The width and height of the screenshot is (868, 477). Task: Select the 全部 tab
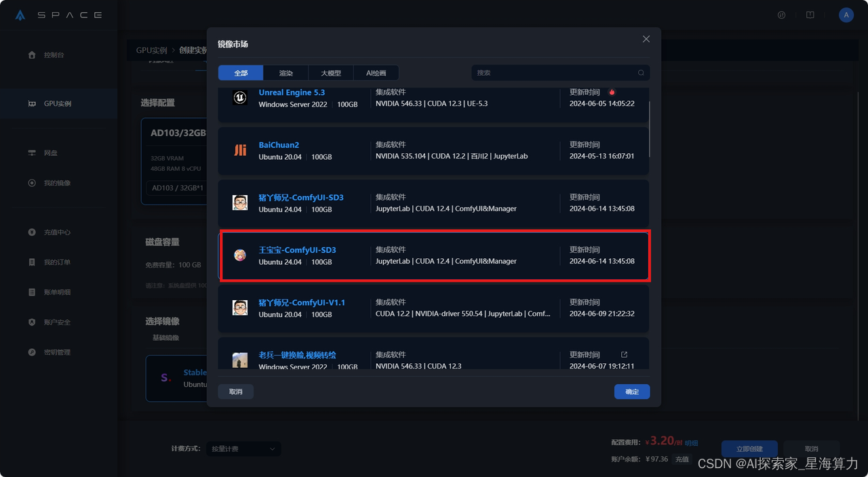241,73
